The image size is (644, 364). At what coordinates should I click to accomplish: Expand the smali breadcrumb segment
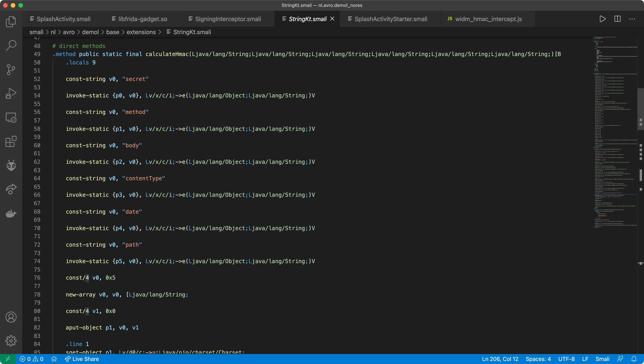pos(36,32)
